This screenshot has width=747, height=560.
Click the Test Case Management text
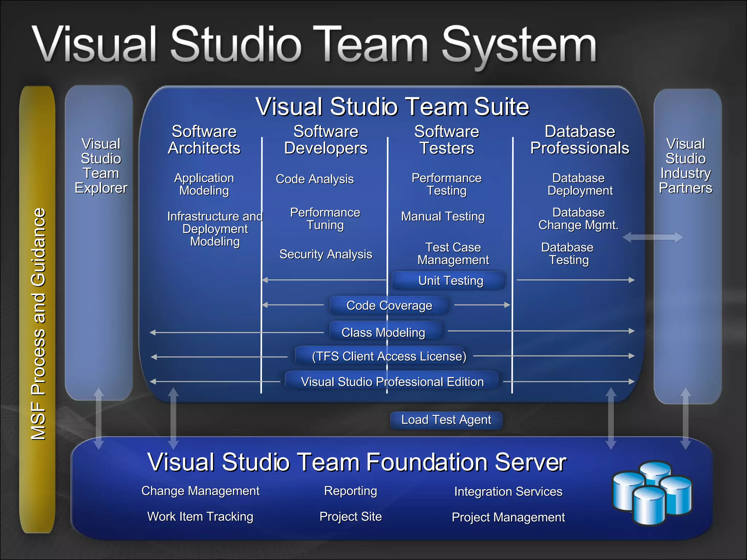point(453,253)
